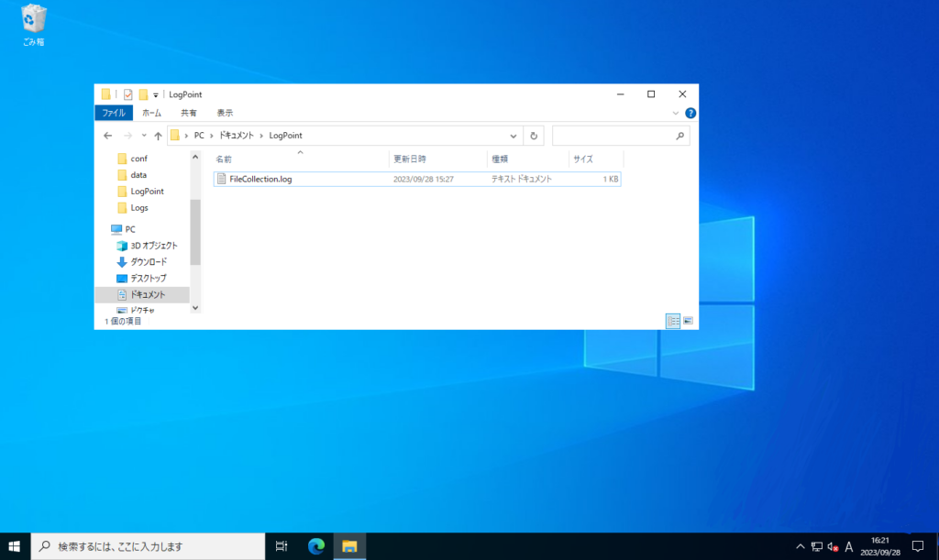Close the LogPoint Explorer window
Image resolution: width=939 pixels, height=560 pixels.
click(682, 94)
